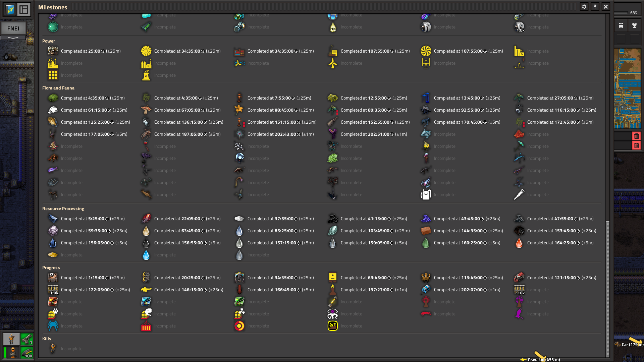Open Milestones settings via the gear icon
This screenshot has height=362, width=644.
point(584,7)
